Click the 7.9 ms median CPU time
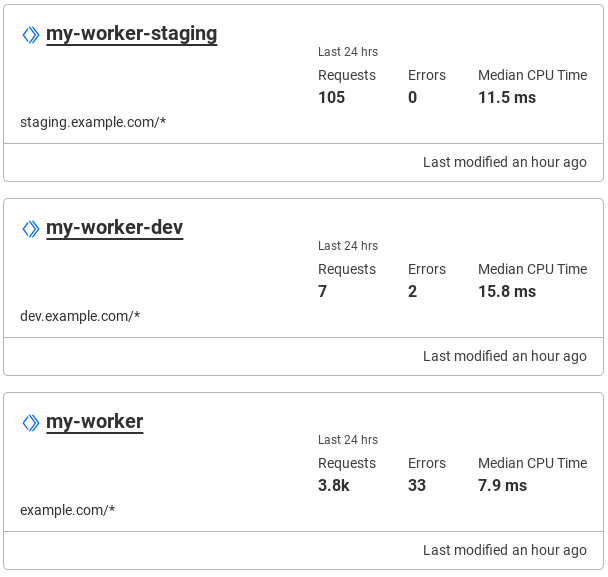 502,485
